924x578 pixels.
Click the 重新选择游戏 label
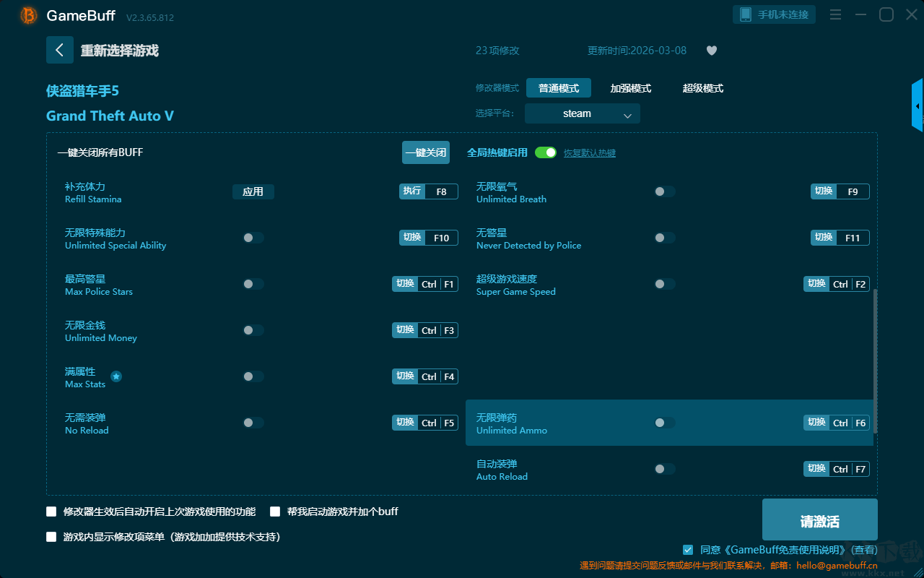pyautogui.click(x=120, y=51)
